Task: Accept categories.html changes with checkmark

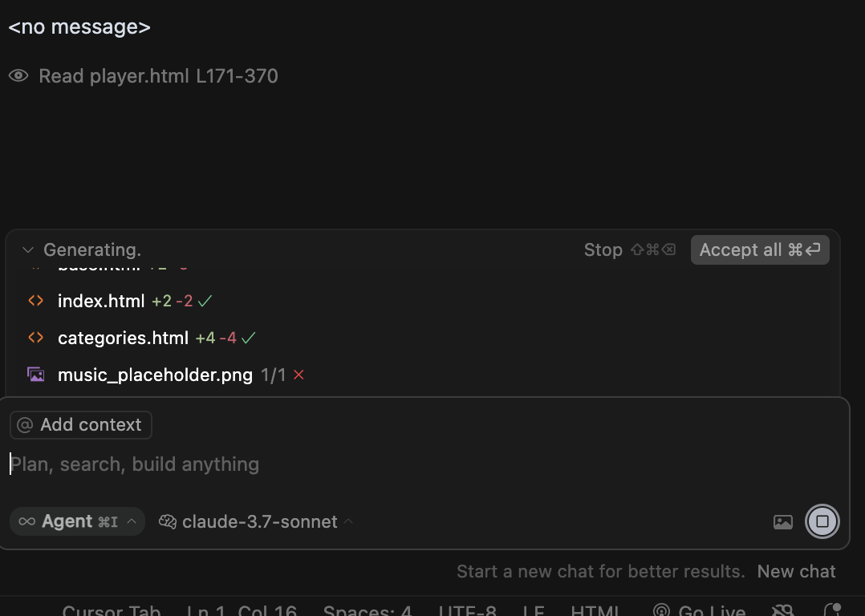Action: click(248, 338)
